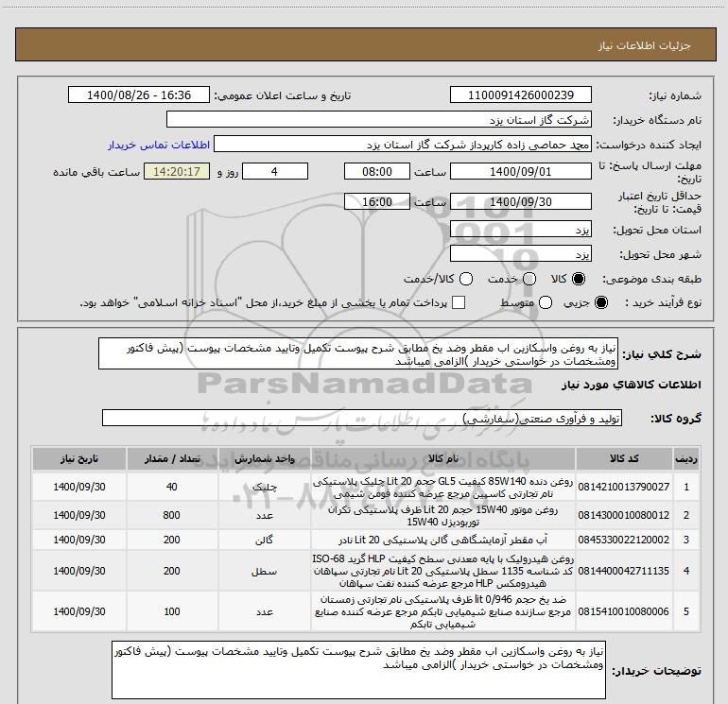728x704 pixels.
Task: Click the روغن دنده 85W140 item name
Action: pos(442,488)
